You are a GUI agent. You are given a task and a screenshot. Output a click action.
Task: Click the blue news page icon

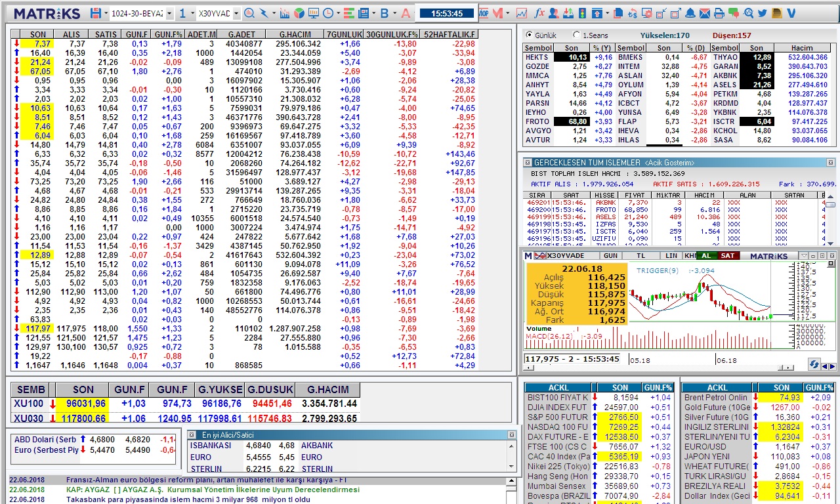pyautogui.click(x=363, y=13)
